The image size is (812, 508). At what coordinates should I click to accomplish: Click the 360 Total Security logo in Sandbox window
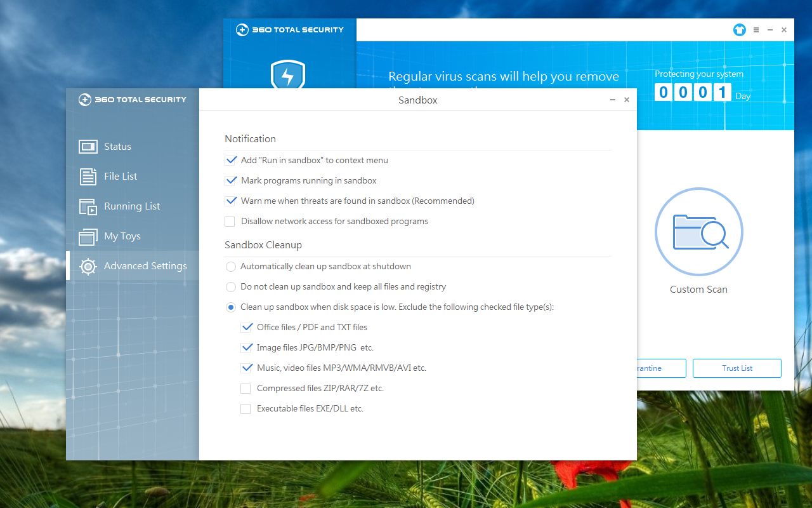pos(132,100)
